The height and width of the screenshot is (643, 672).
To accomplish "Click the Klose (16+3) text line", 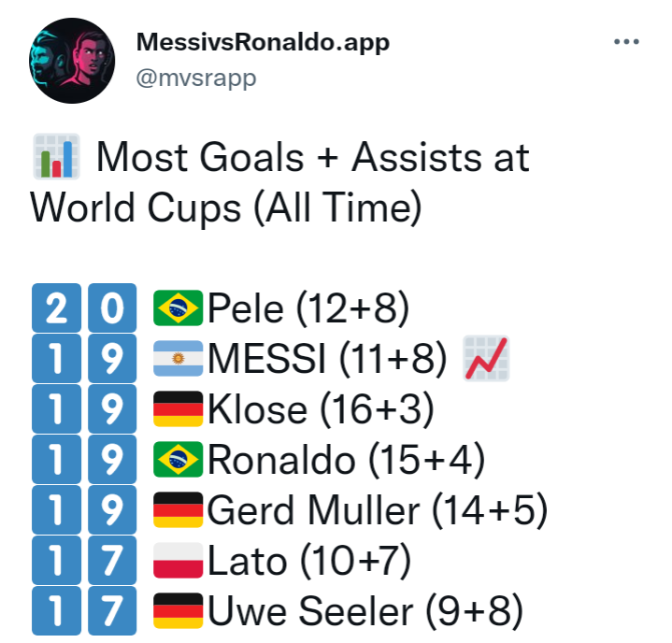I will click(x=321, y=409).
